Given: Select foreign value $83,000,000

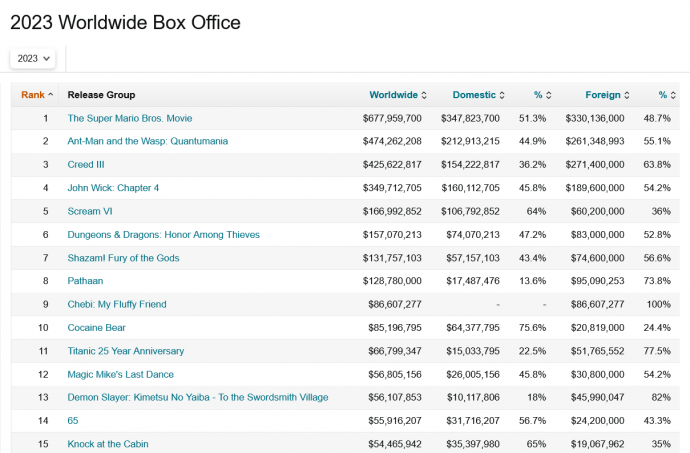Looking at the screenshot, I should (x=598, y=235).
